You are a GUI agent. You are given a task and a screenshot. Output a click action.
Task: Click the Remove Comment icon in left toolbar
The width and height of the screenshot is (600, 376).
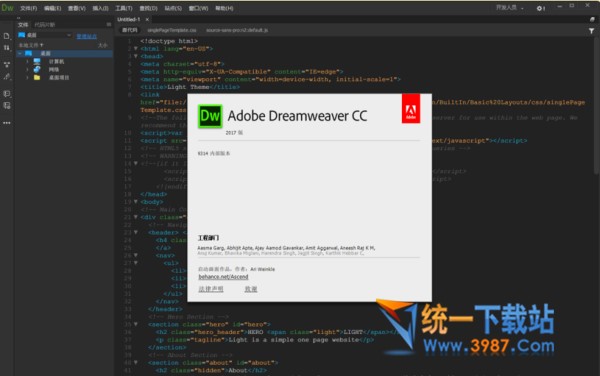point(7,106)
